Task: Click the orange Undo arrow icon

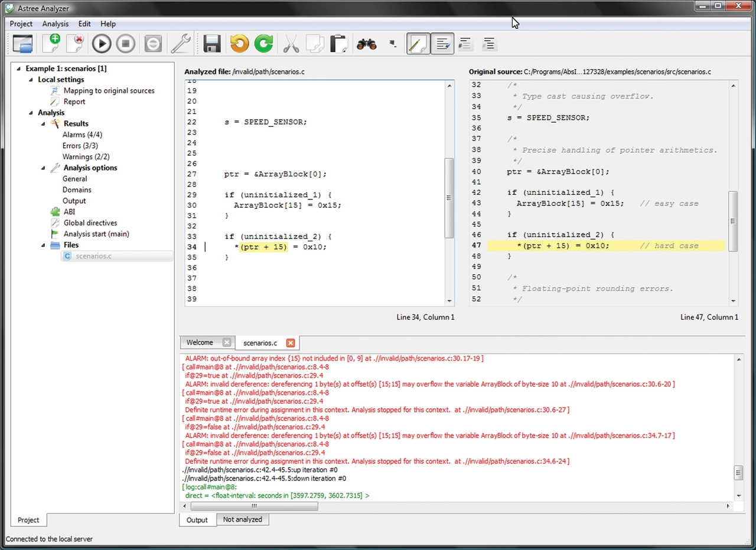Action: coord(239,44)
